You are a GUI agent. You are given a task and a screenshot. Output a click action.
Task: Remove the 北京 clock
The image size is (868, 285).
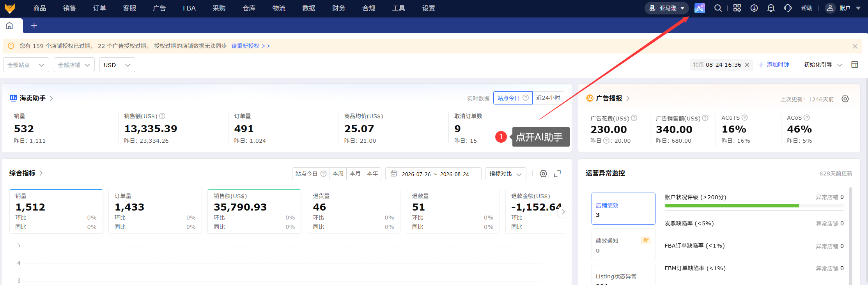pos(747,65)
